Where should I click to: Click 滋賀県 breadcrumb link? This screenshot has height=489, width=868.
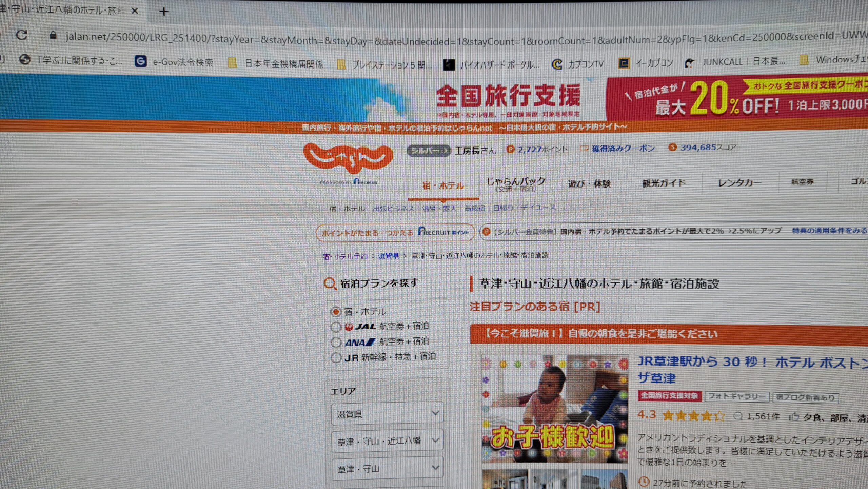(389, 256)
